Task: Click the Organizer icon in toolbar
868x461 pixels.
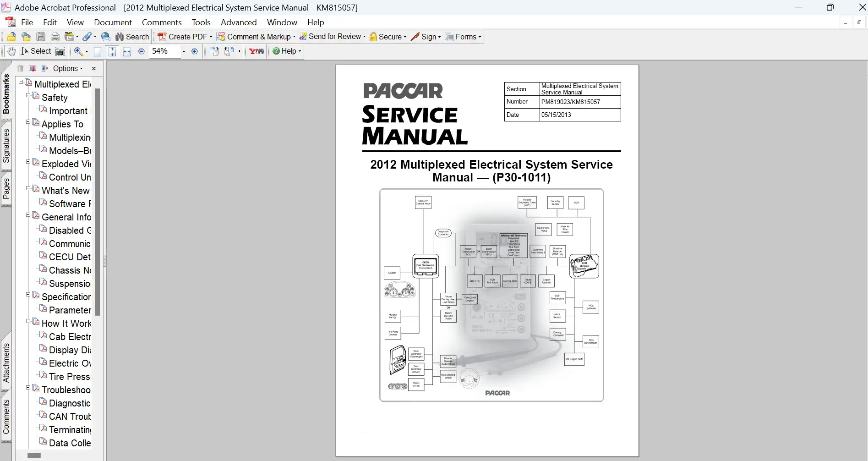Action: pyautogui.click(x=70, y=37)
